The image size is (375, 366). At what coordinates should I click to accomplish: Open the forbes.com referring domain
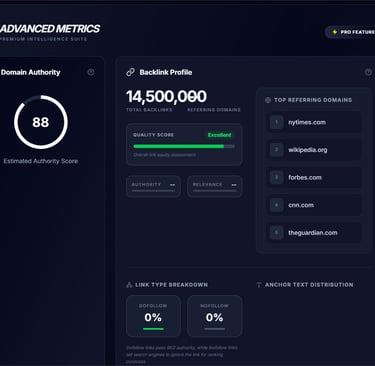pyautogui.click(x=314, y=178)
